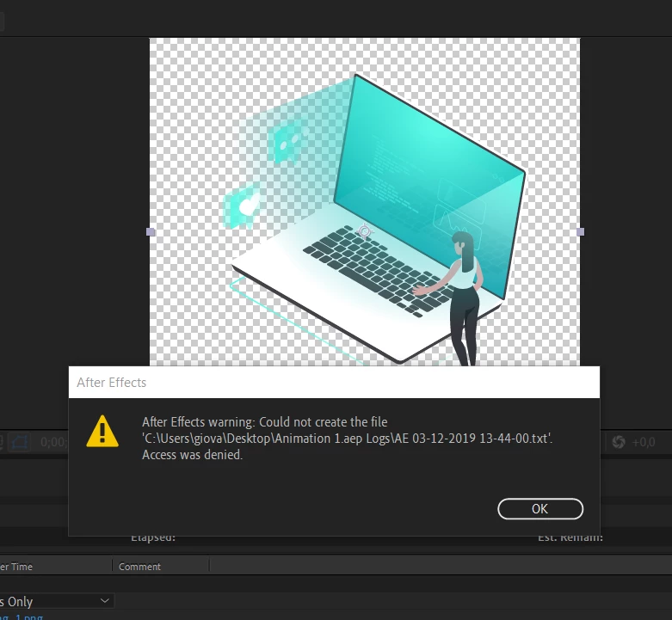Click the log file path in the warning

point(347,439)
